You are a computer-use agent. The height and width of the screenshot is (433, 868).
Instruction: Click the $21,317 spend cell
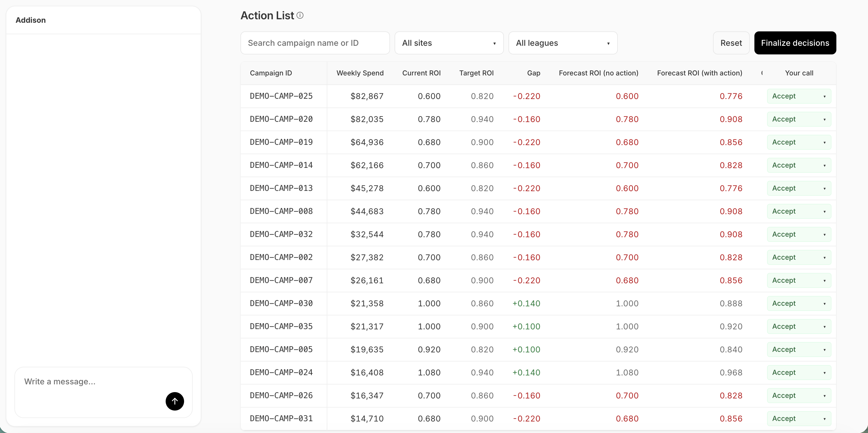[367, 326]
